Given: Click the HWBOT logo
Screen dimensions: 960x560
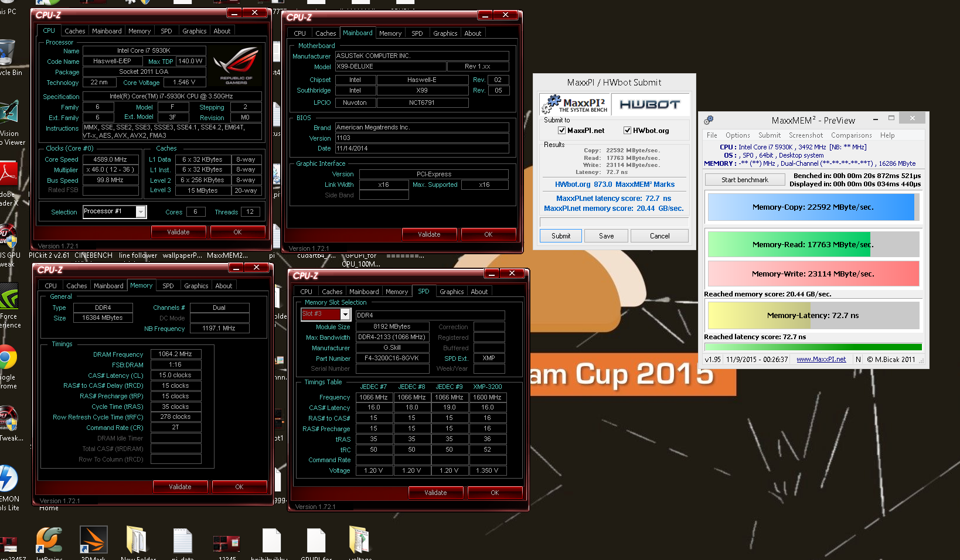Looking at the screenshot, I should tap(649, 105).
